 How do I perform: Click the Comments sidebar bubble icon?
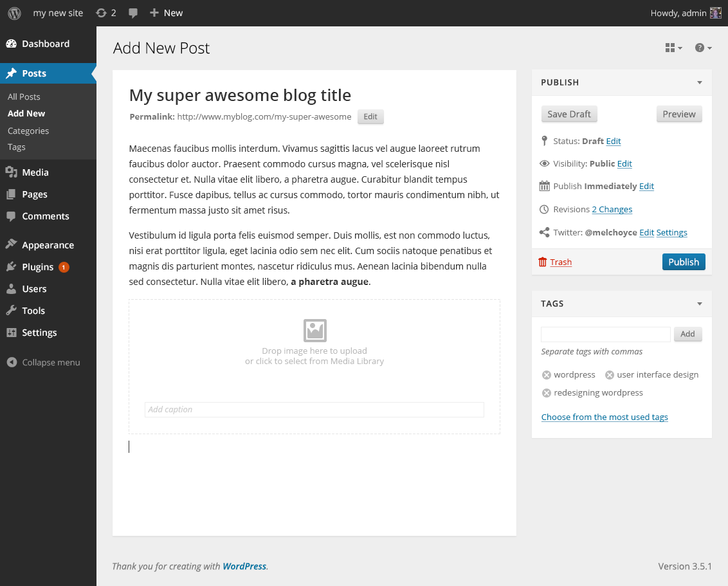(x=11, y=216)
